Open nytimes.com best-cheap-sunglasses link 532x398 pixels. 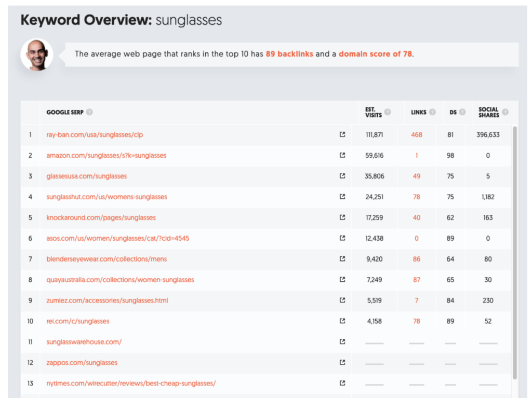[131, 383]
